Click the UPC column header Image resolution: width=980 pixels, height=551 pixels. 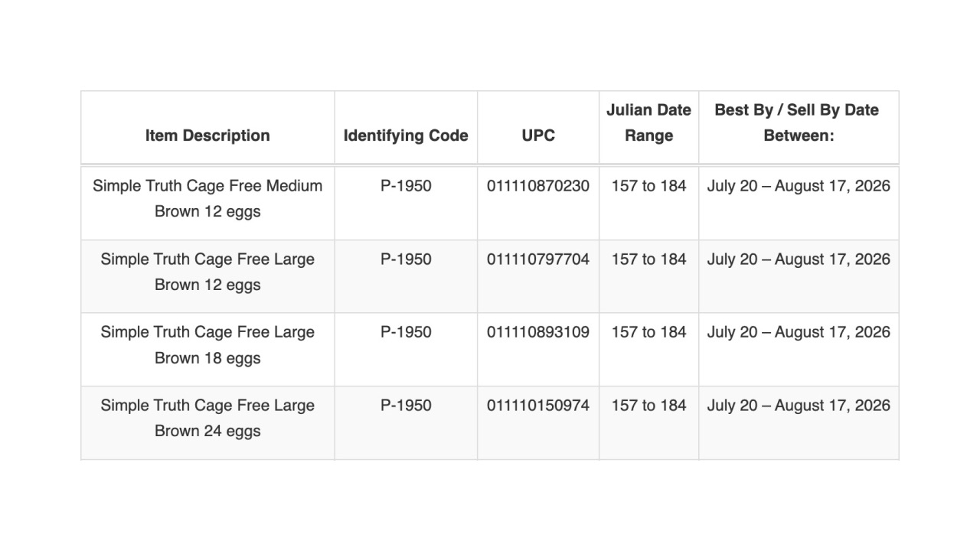[538, 135]
